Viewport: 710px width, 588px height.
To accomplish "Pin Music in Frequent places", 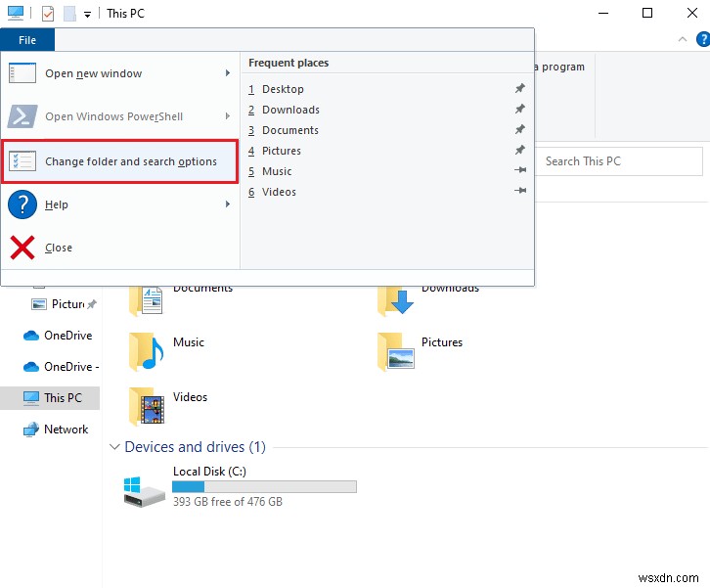I will [520, 170].
